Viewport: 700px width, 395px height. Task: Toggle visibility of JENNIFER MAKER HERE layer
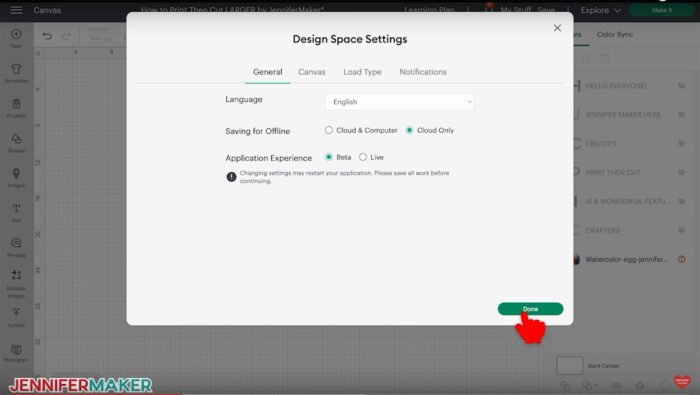pos(682,115)
